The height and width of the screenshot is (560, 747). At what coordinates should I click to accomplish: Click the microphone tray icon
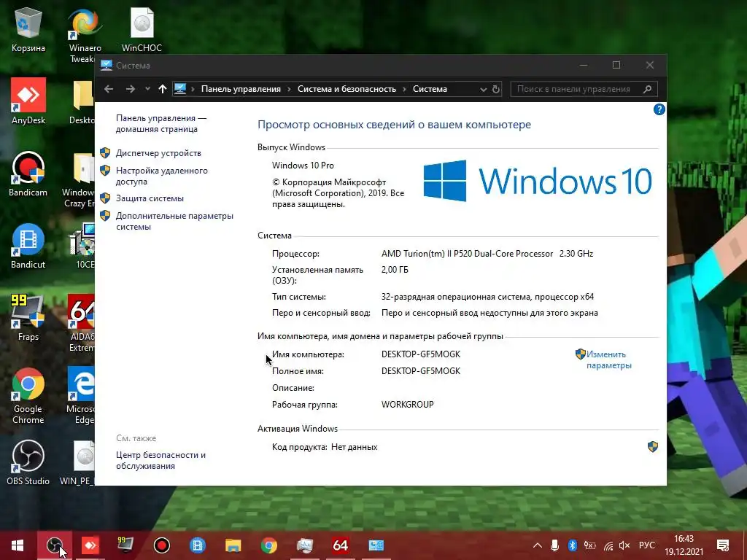coord(554,545)
